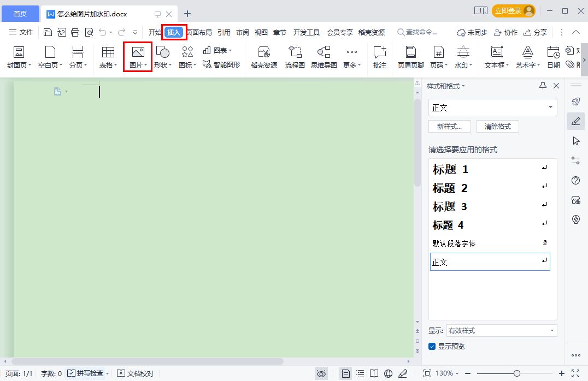This screenshot has width=588, height=381.
Task: Click the zoom out minus button
Action: tap(468, 373)
